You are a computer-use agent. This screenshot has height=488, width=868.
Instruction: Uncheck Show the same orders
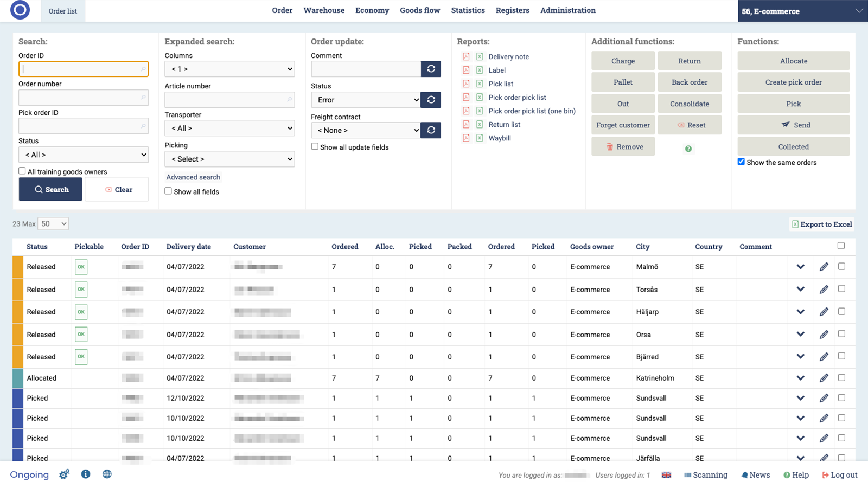tap(741, 162)
